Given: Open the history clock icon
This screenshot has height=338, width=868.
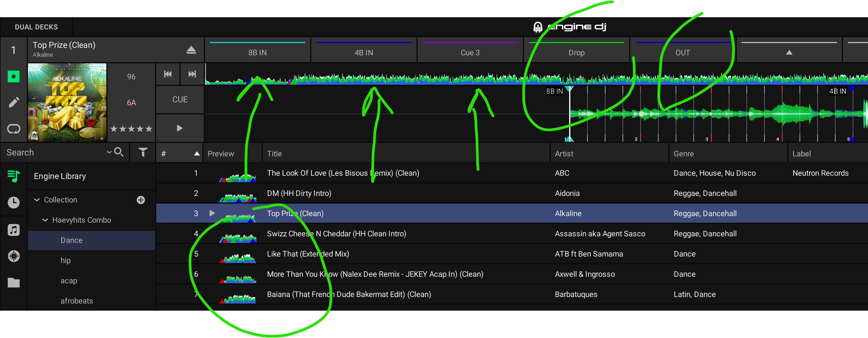Looking at the screenshot, I should pyautogui.click(x=13, y=202).
